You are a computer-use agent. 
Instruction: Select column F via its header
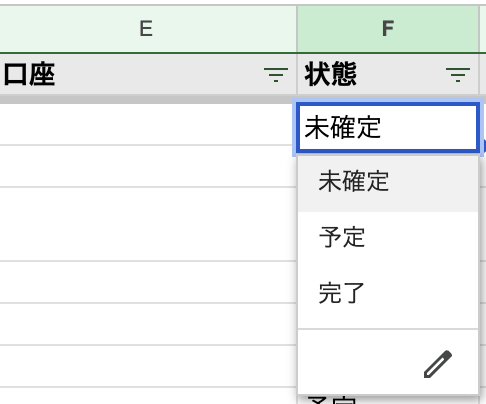coord(388,29)
